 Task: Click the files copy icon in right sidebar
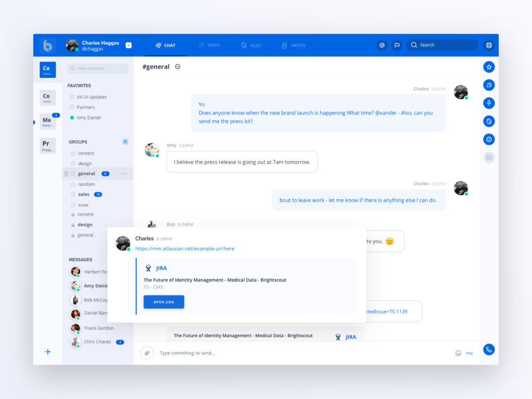[x=489, y=121]
